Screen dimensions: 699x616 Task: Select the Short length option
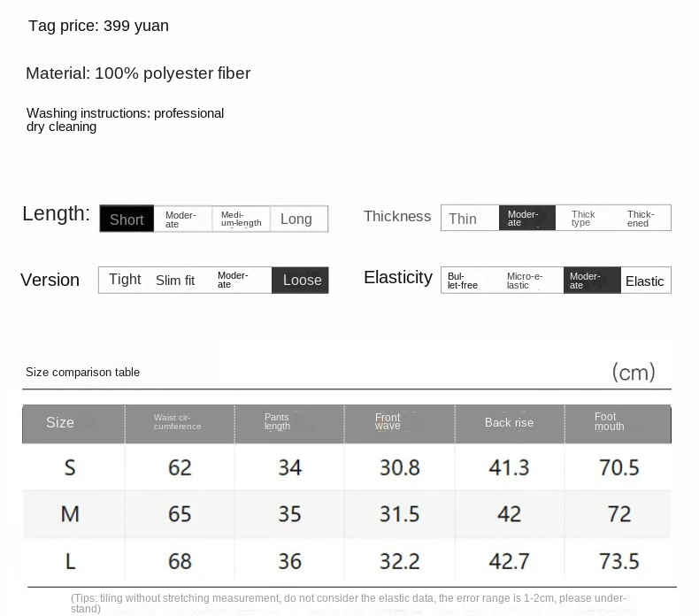click(127, 219)
